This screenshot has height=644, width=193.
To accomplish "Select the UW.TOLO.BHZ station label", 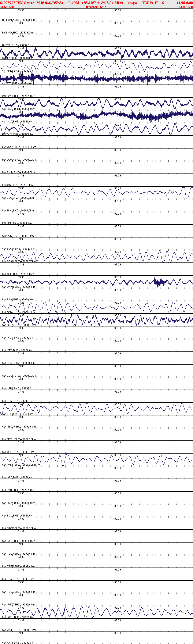I will 18,554.
